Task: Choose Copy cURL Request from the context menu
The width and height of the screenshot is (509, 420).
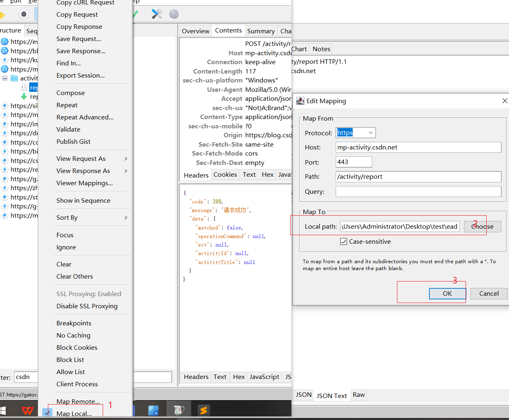Action: 85,3
